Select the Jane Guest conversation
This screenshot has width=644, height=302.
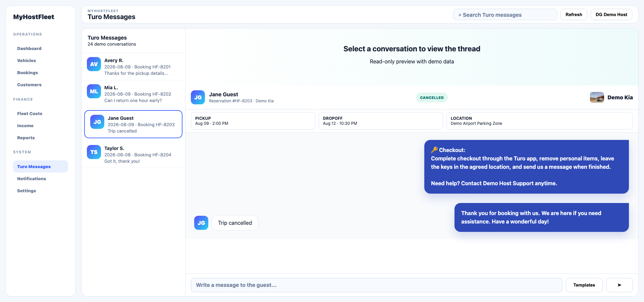coord(133,124)
